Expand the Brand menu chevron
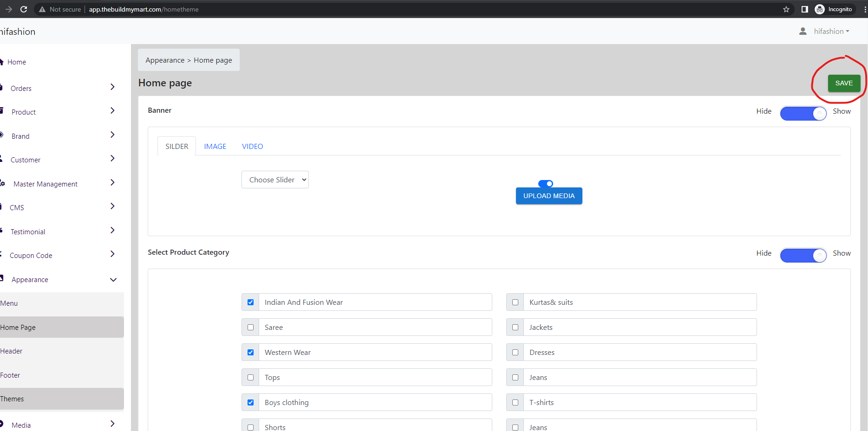The image size is (868, 431). click(112, 135)
